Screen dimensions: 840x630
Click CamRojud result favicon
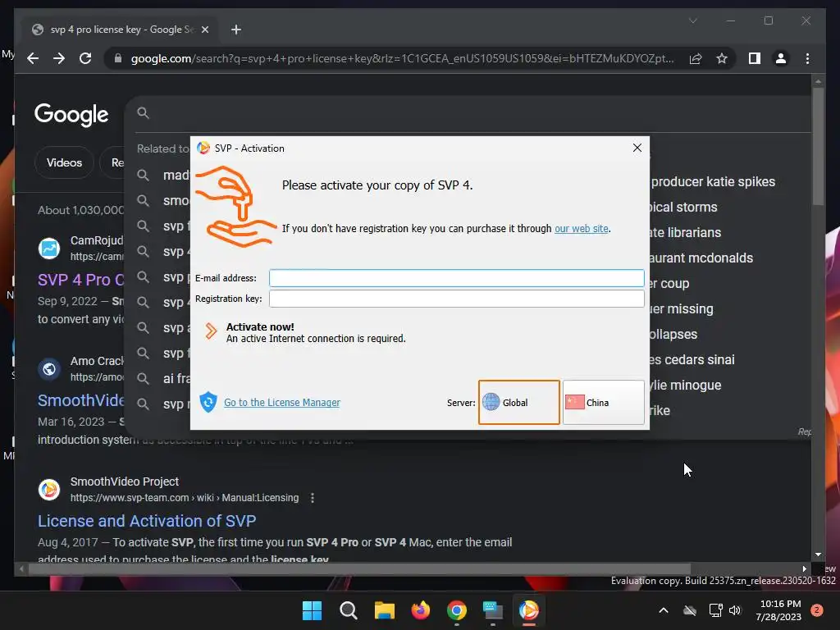pos(48,249)
